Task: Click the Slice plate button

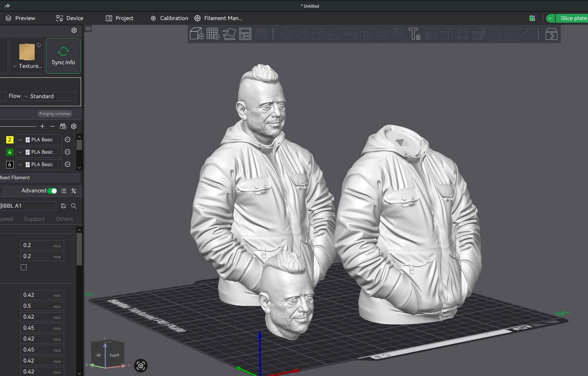Action: pyautogui.click(x=572, y=18)
